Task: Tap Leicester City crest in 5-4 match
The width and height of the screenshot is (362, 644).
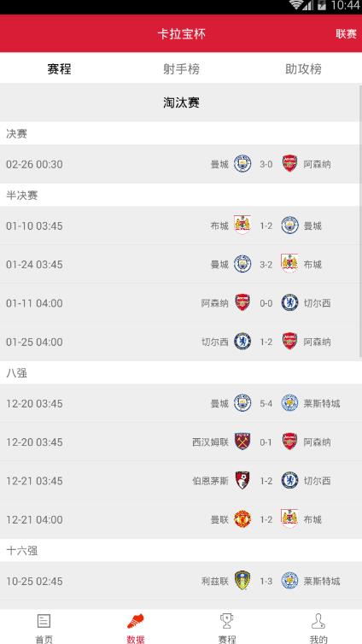Action: click(289, 403)
